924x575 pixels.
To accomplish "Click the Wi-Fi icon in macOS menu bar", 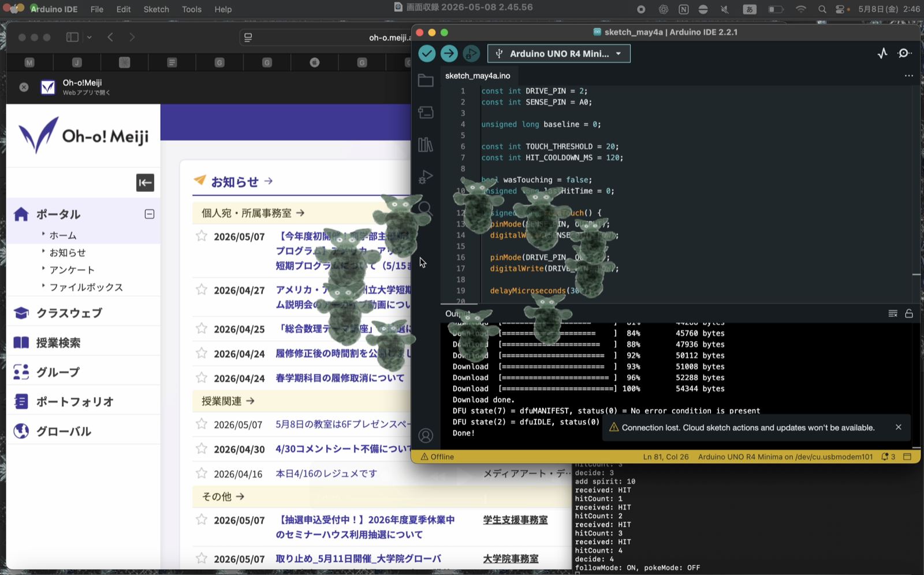I will (800, 9).
